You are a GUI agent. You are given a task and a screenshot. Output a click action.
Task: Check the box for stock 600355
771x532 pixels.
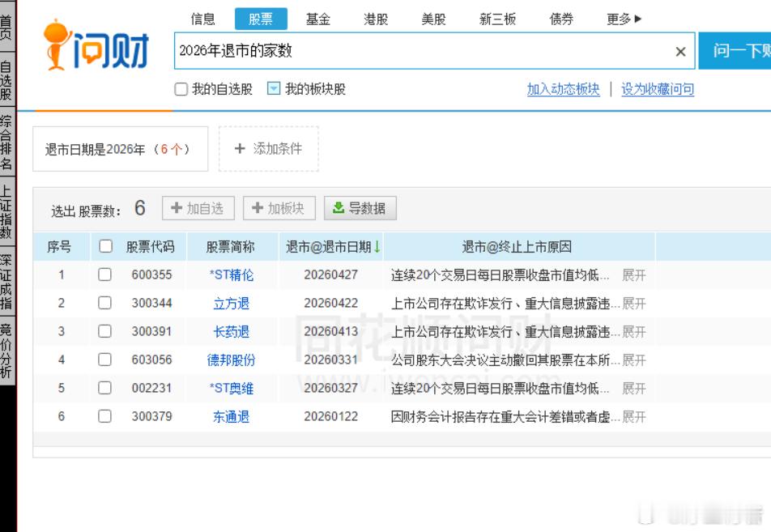coord(104,275)
